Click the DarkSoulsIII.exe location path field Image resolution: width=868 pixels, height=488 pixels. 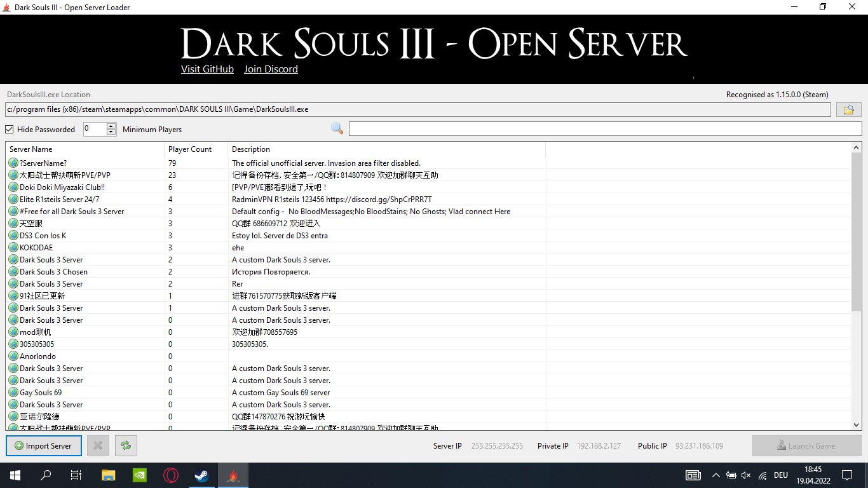[x=418, y=109]
